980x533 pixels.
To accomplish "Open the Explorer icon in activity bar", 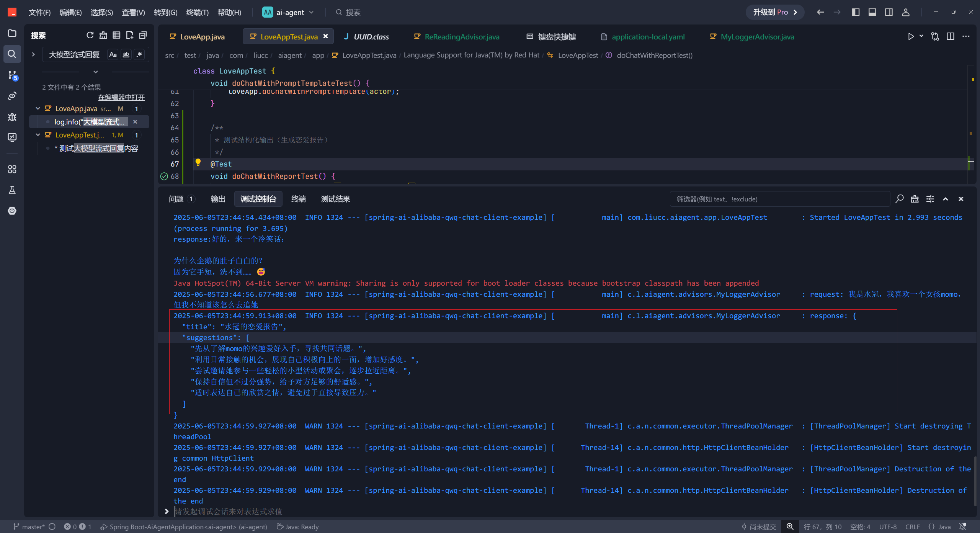I will click(12, 33).
